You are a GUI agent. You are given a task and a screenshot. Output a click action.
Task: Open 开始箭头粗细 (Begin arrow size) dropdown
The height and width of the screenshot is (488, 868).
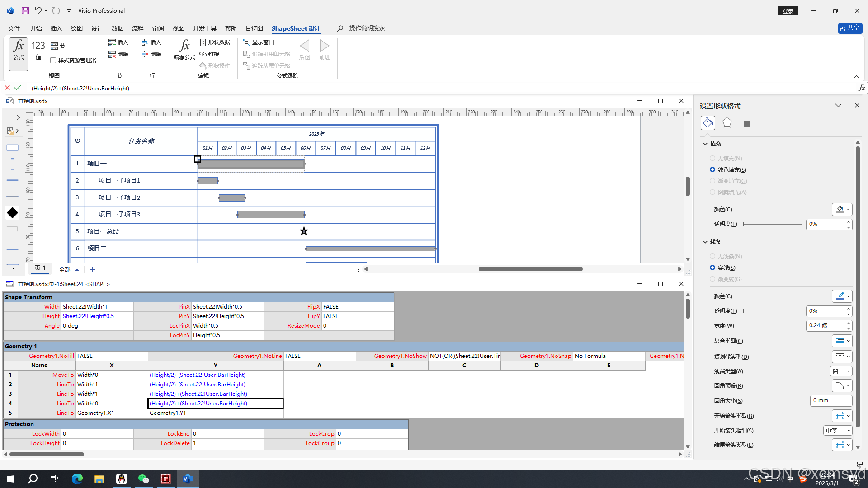click(837, 430)
